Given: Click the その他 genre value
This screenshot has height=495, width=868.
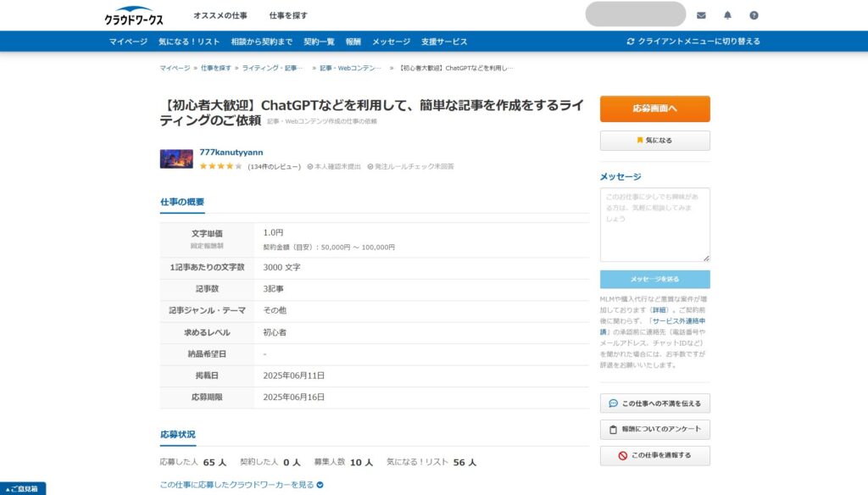Looking at the screenshot, I should point(275,310).
